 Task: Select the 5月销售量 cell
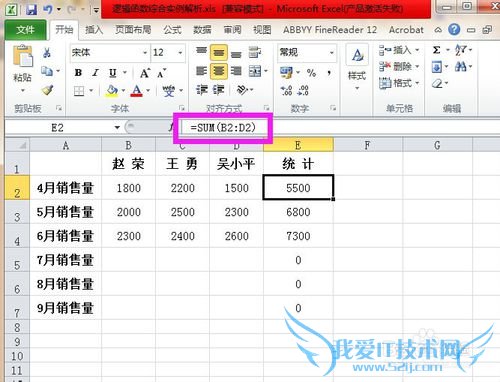click(65, 212)
